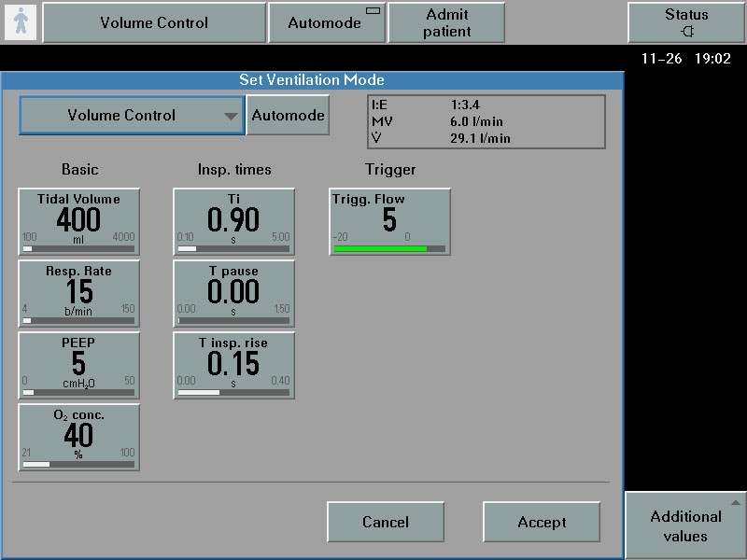
Task: Open the Additional values panel
Action: point(685,525)
